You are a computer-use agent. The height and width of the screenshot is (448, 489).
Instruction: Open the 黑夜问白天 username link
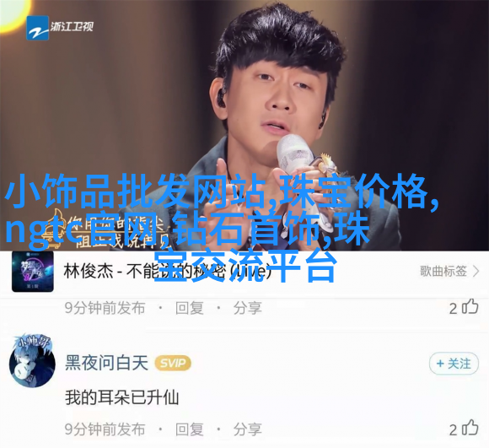(106, 363)
